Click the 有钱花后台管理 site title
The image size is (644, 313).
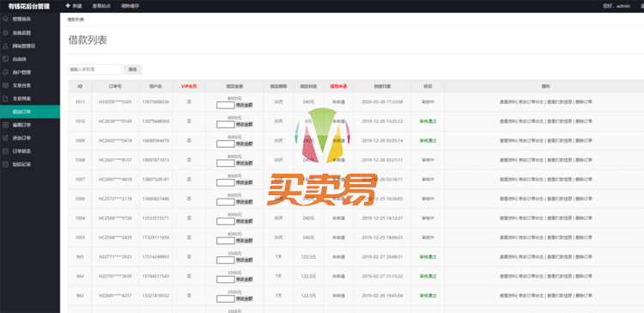point(28,6)
